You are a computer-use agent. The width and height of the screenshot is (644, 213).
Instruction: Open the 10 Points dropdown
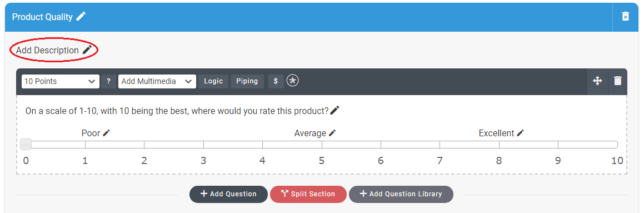[x=61, y=81]
